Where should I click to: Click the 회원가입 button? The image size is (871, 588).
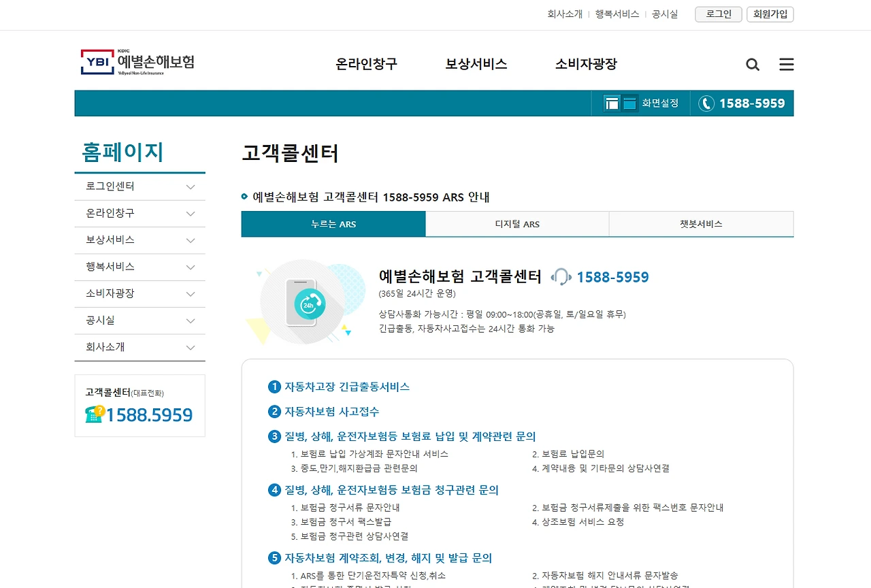pyautogui.click(x=770, y=14)
